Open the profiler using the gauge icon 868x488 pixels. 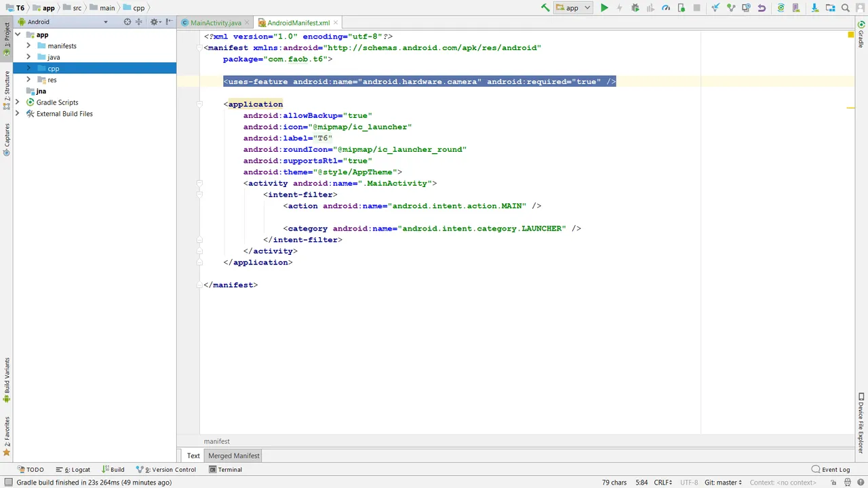(x=666, y=8)
